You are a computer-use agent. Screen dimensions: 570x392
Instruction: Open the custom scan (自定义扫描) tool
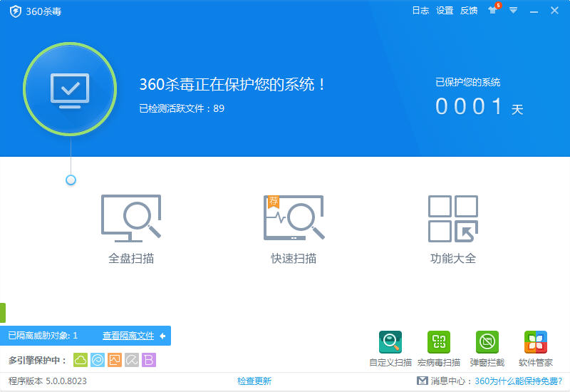tap(390, 343)
